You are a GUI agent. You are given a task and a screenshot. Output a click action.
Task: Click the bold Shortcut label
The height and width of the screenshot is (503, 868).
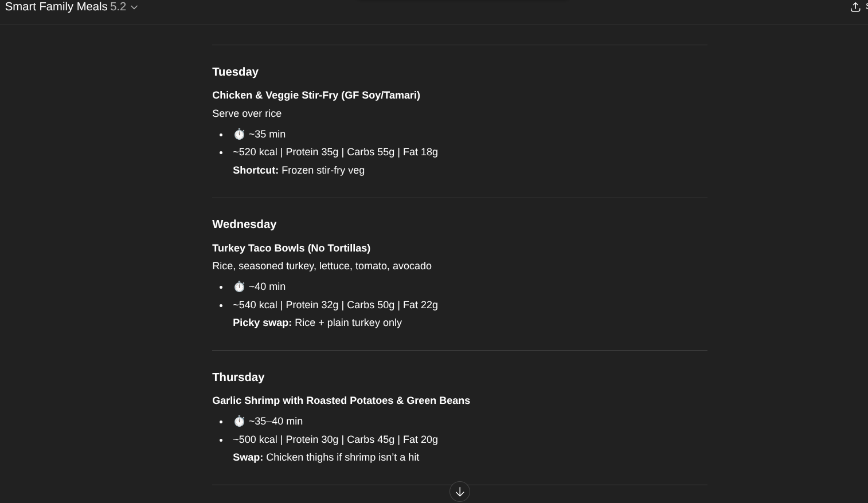256,170
